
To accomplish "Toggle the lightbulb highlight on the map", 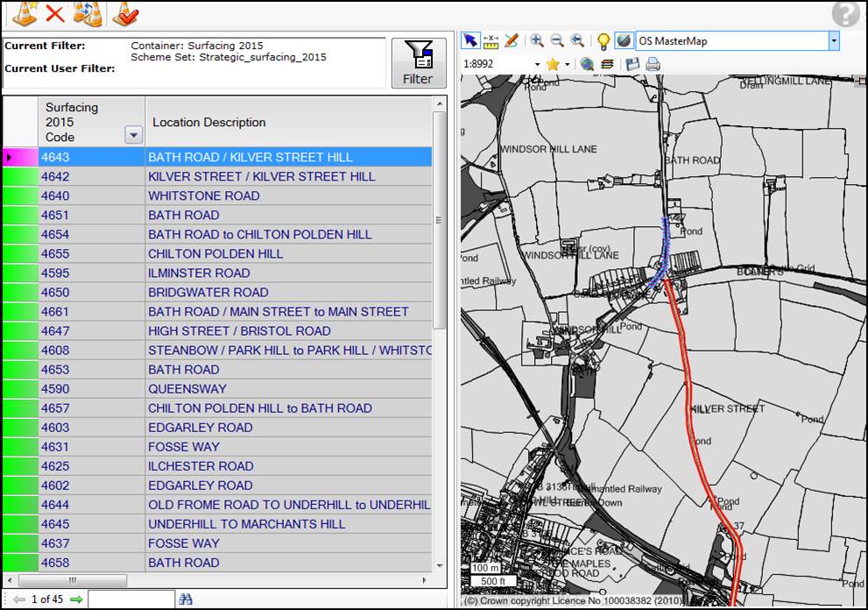I will pyautogui.click(x=602, y=40).
